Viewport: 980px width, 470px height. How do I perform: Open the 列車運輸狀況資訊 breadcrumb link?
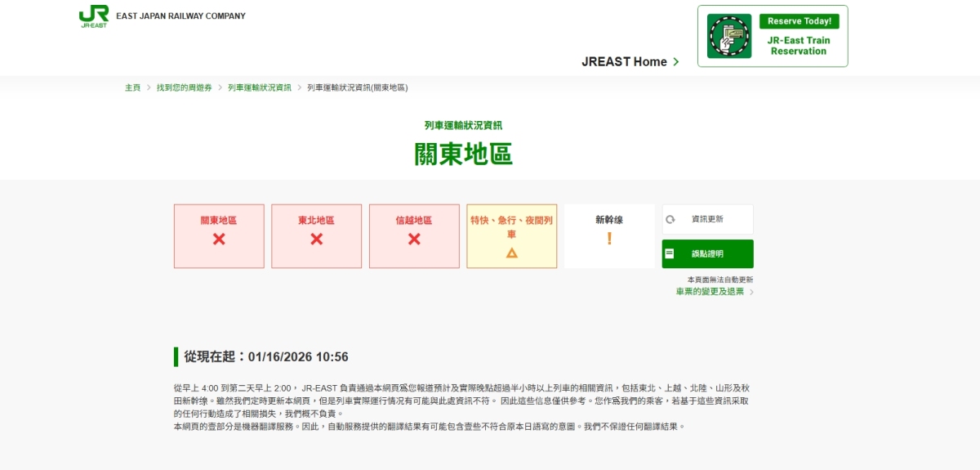(x=259, y=87)
